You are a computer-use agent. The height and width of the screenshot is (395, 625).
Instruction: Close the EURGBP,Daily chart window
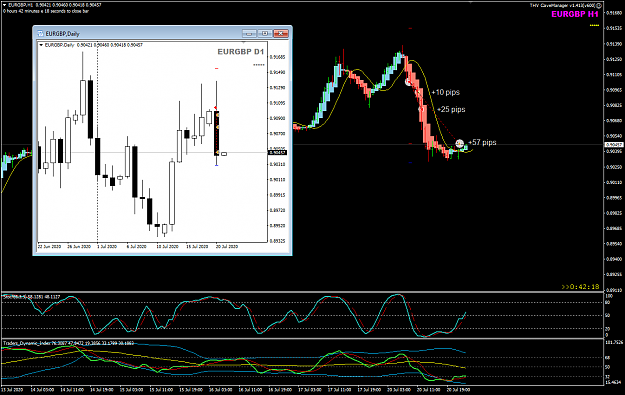coord(281,33)
